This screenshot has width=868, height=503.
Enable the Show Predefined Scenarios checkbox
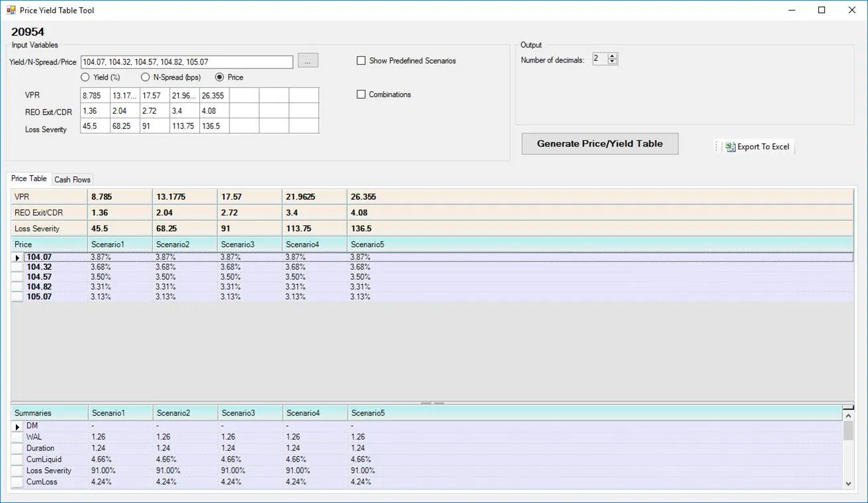coord(361,60)
